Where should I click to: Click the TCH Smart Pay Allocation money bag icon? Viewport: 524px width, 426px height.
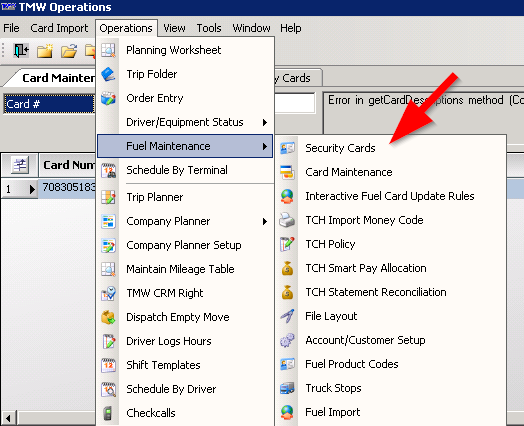(287, 268)
